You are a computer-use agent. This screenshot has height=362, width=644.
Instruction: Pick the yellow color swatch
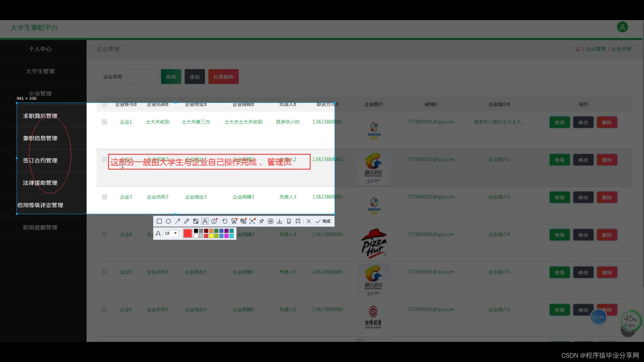pyautogui.click(x=211, y=236)
